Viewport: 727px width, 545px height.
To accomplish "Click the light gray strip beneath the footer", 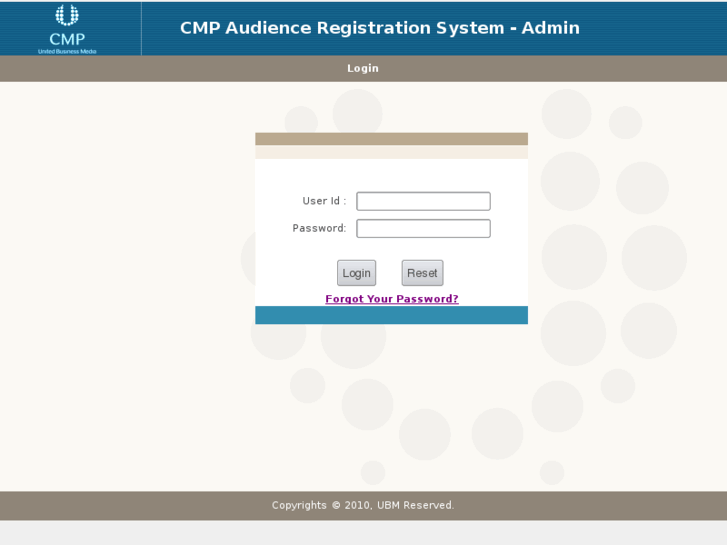I will (364, 532).
